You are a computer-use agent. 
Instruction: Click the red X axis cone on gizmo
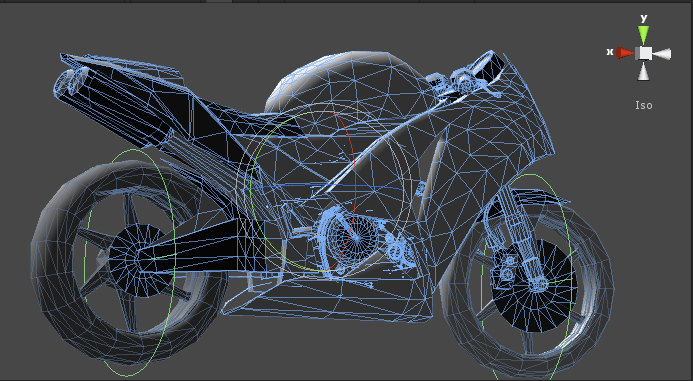(625, 53)
